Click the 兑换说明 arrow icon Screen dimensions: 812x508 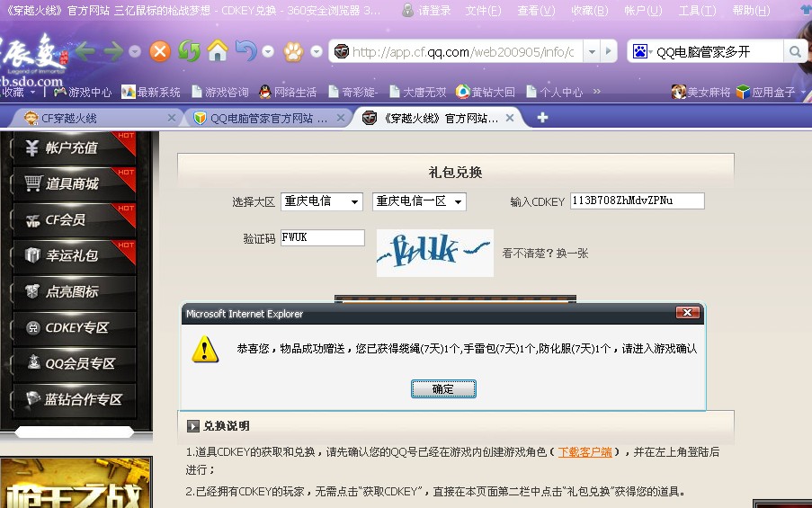[x=192, y=426]
